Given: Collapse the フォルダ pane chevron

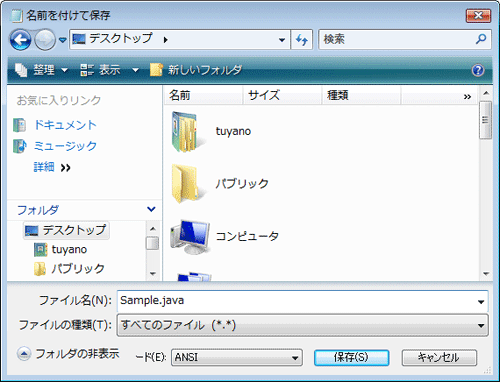Looking at the screenshot, I should pos(151,209).
